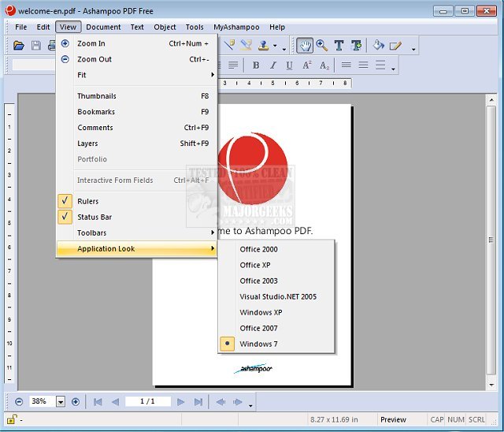The image size is (504, 432).
Task: Expand the Fit submenu
Action: coord(82,75)
